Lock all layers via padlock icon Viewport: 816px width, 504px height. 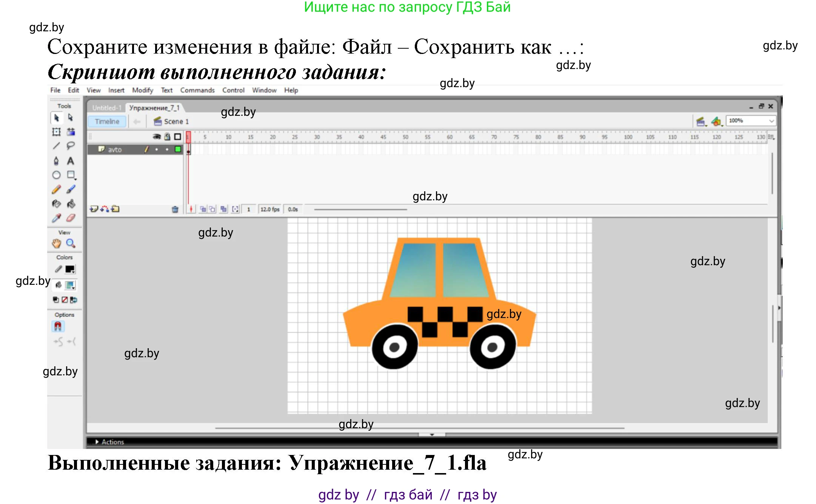(x=167, y=137)
